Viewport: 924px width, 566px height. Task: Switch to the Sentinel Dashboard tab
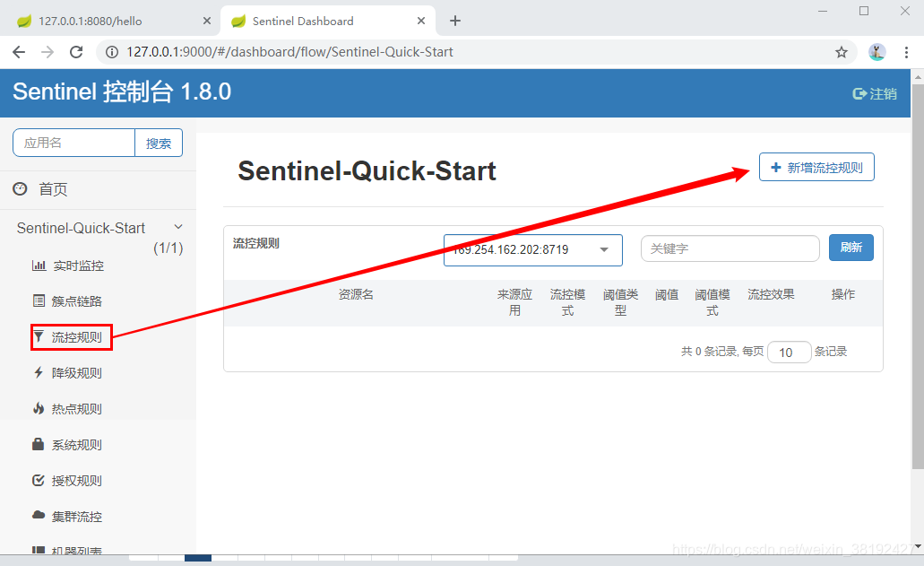(328, 21)
